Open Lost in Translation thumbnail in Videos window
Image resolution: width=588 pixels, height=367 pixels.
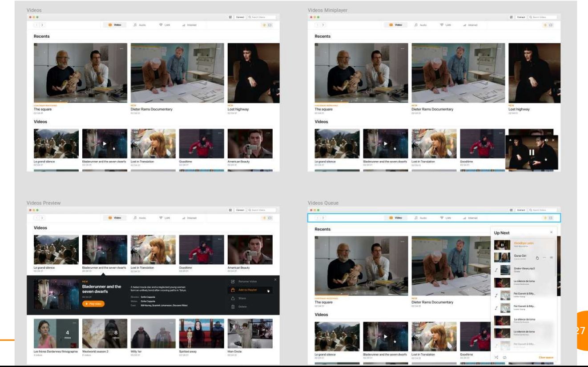click(153, 144)
